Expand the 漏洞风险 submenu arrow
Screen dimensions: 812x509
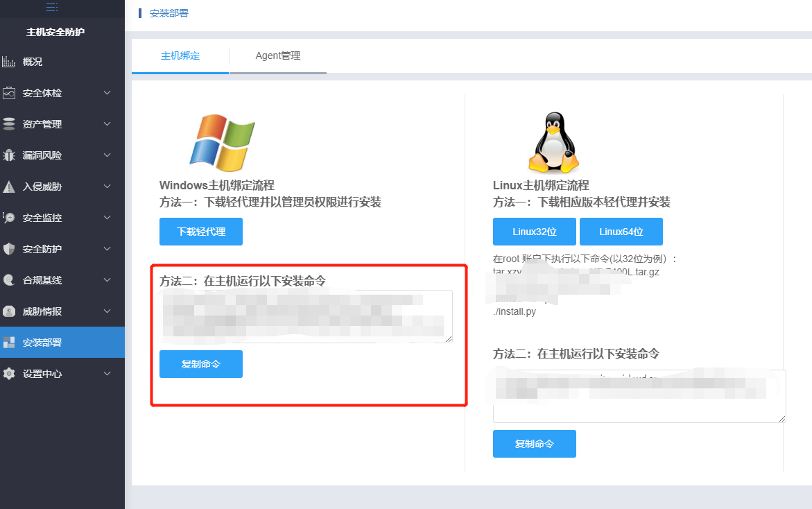107,155
